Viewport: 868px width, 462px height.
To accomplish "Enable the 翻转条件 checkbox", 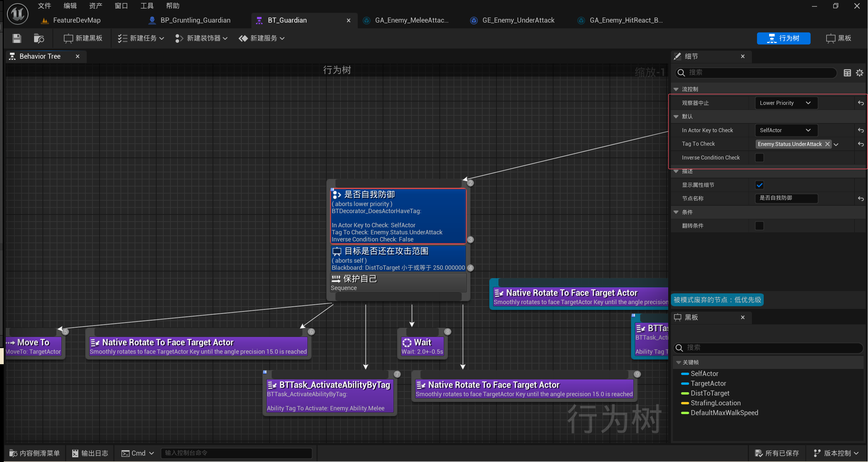I will click(x=759, y=226).
